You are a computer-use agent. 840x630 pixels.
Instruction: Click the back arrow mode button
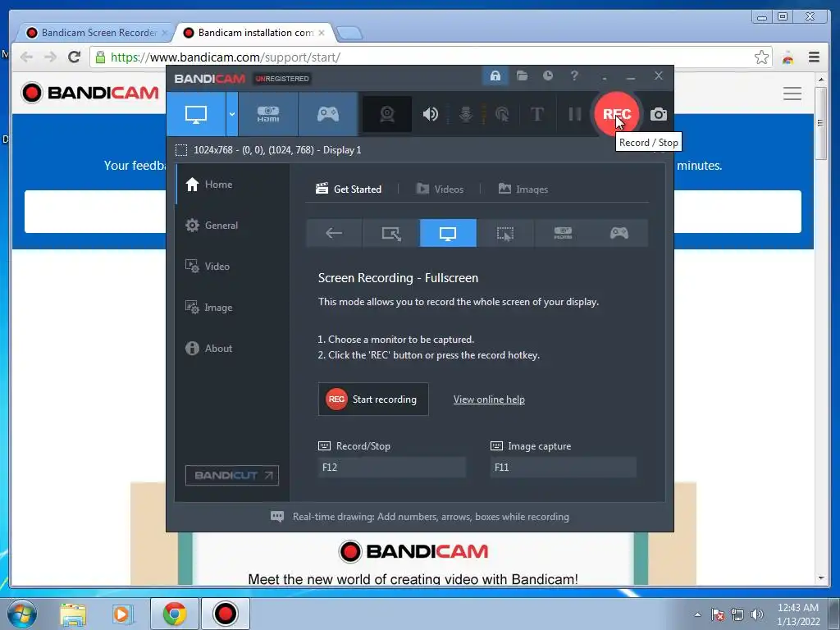334,233
